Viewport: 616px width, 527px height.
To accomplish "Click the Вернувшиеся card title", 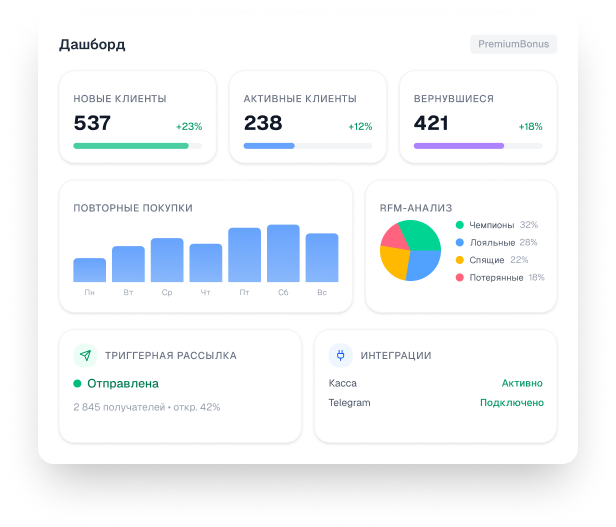I will pyautogui.click(x=454, y=99).
